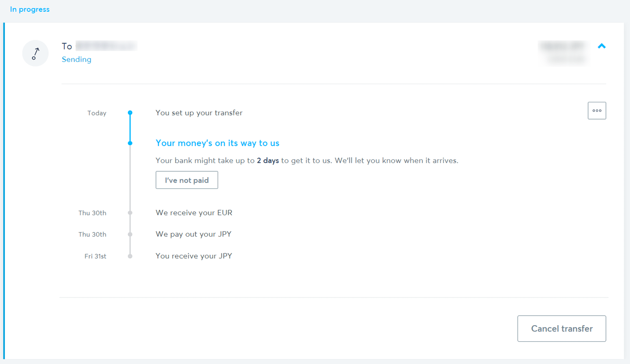Click the timeline dot beside "We receive your EUR"
Viewport: 630px width, 364px height.
pos(130,213)
